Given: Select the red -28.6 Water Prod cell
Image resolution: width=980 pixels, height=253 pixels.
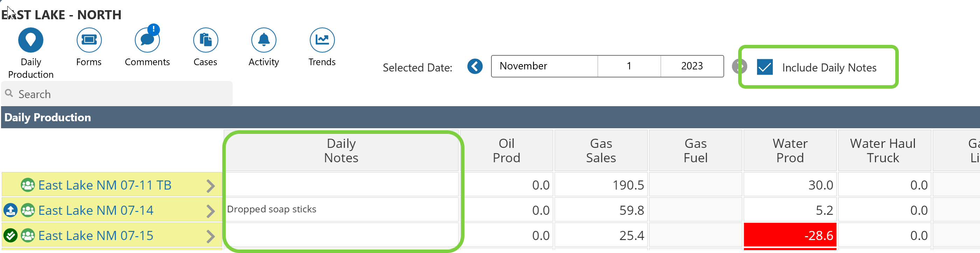Looking at the screenshot, I should (790, 235).
